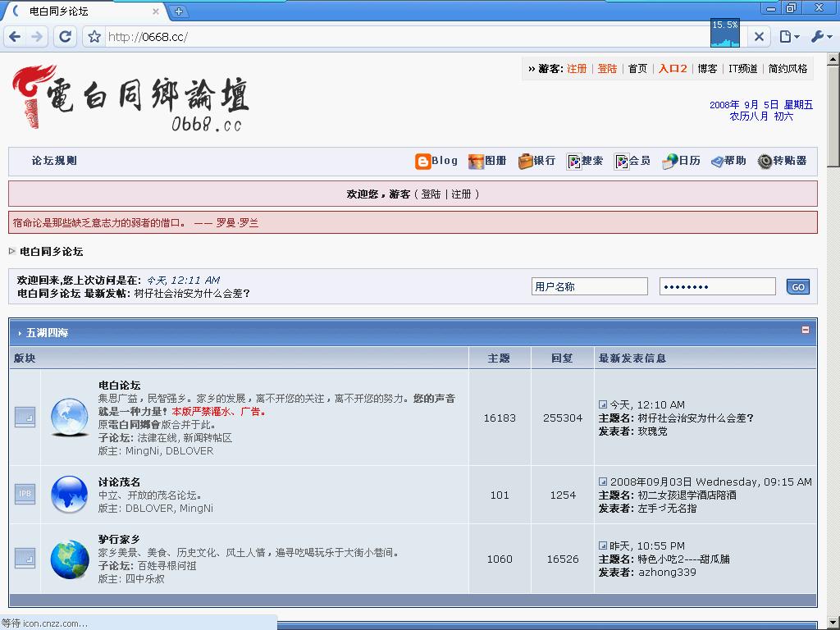Open the wrench settings menu
The width and height of the screenshot is (840, 630).
coord(820,37)
